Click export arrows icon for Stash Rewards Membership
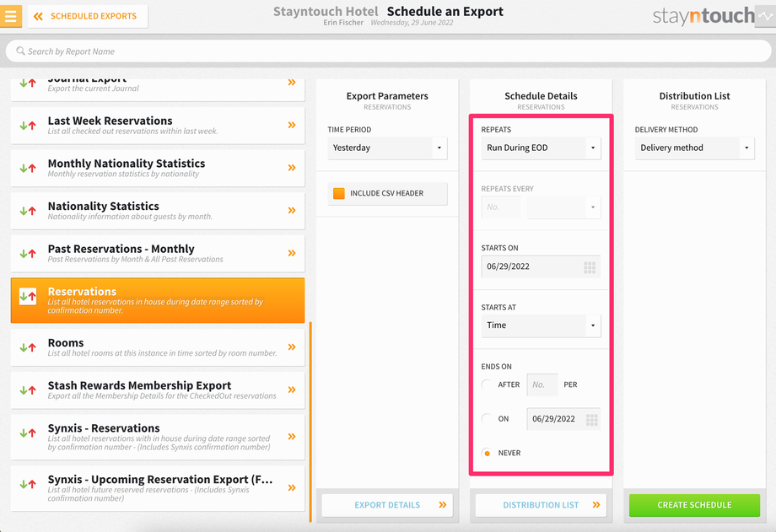Screen dimensions: 776x532 (x=28, y=390)
